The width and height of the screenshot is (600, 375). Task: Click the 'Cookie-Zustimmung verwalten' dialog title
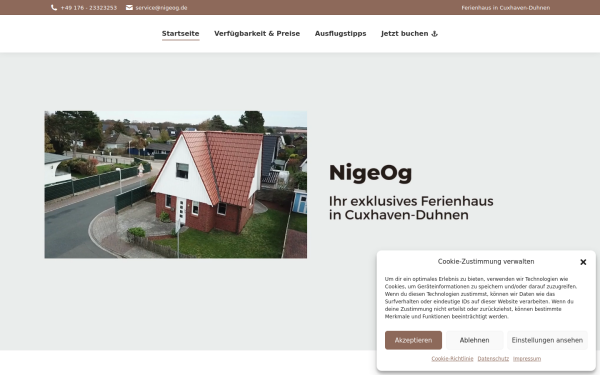pyautogui.click(x=486, y=261)
